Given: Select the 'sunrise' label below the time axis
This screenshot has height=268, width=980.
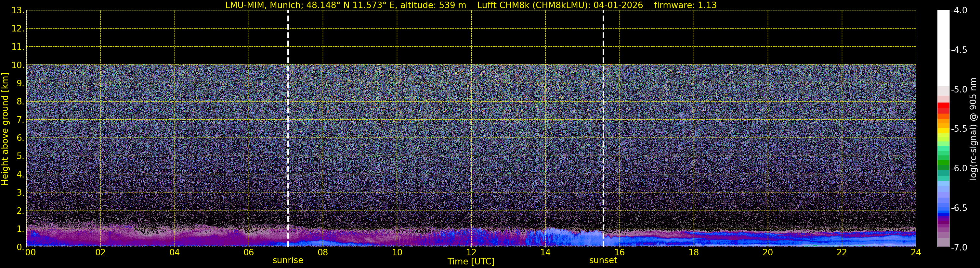Looking at the screenshot, I should tap(288, 261).
